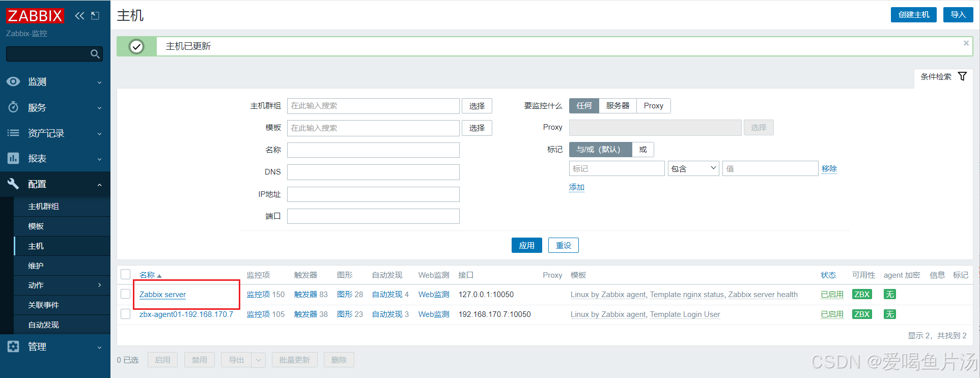Click the ZABBIX logo
Image resolution: width=980 pixels, height=378 pixels.
(35, 16)
